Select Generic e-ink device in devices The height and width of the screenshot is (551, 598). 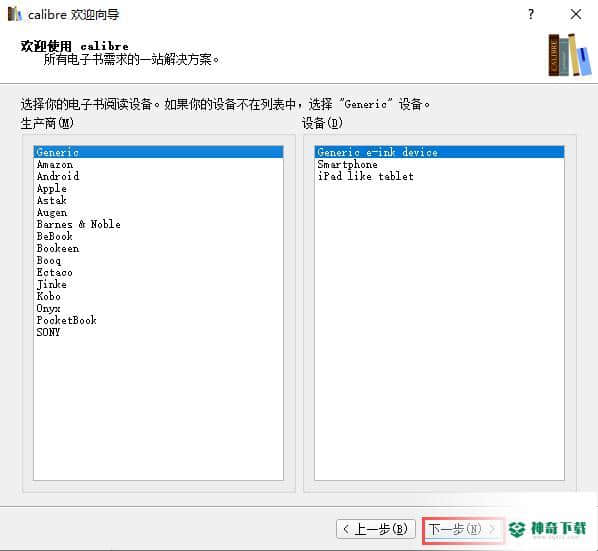pos(439,152)
